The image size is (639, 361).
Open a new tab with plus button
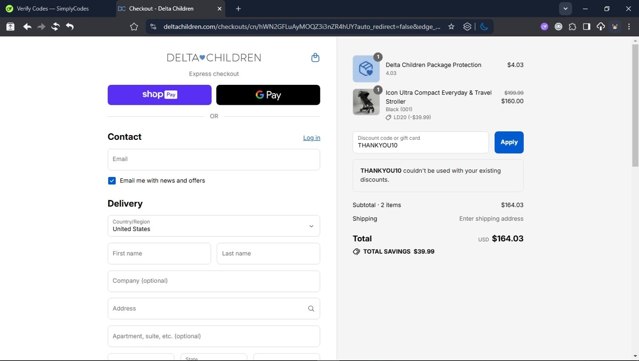238,9
